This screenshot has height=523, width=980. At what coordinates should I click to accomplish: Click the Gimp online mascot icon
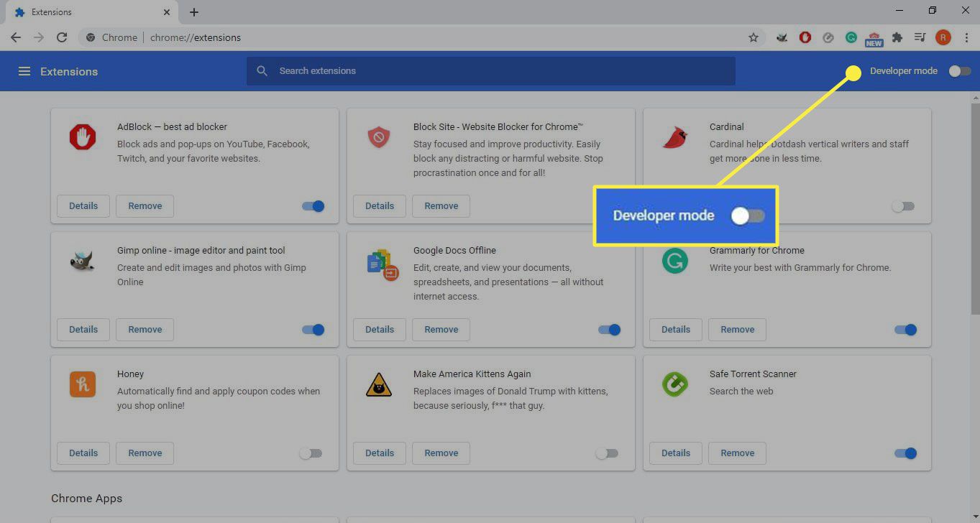(x=83, y=261)
